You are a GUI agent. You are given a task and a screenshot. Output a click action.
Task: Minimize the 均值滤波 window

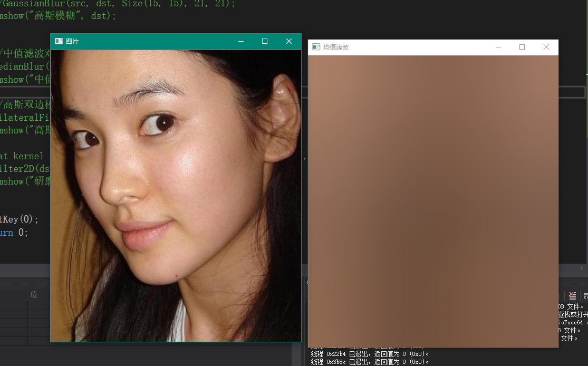click(498, 47)
